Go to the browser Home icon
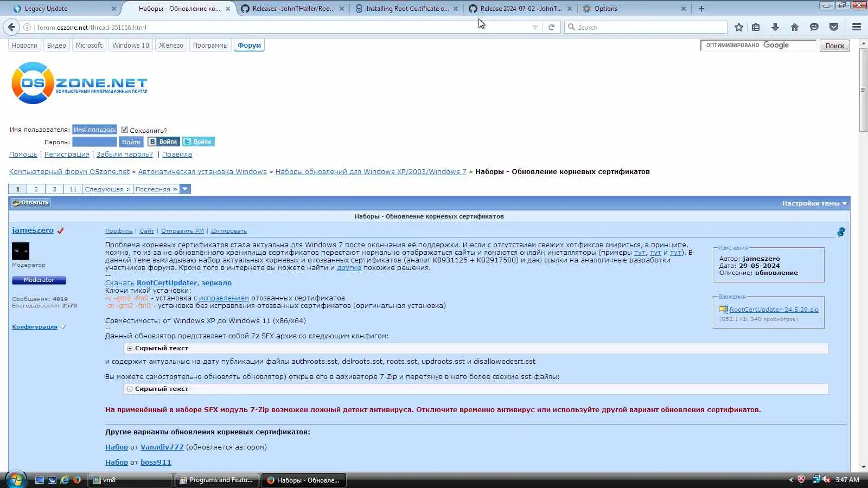 795,27
